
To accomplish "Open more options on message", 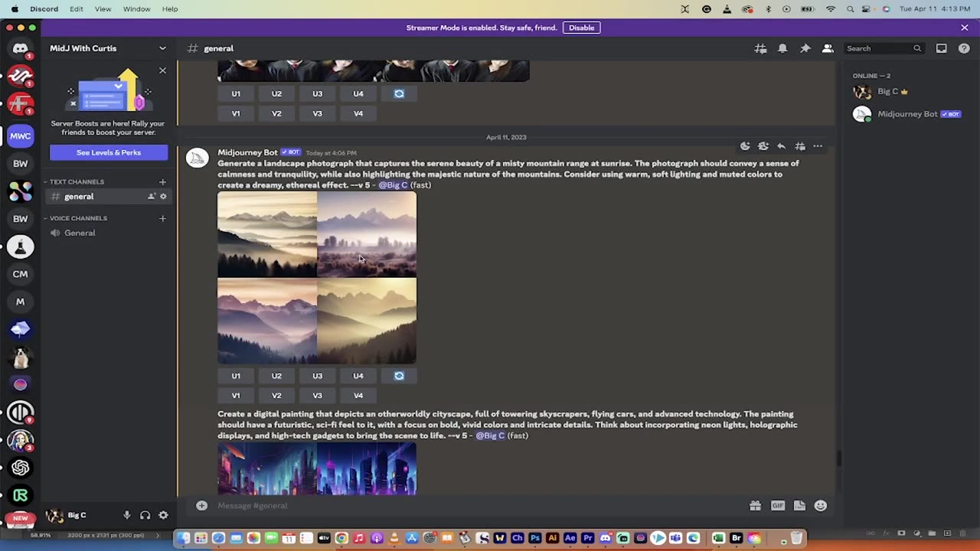I will (x=818, y=146).
